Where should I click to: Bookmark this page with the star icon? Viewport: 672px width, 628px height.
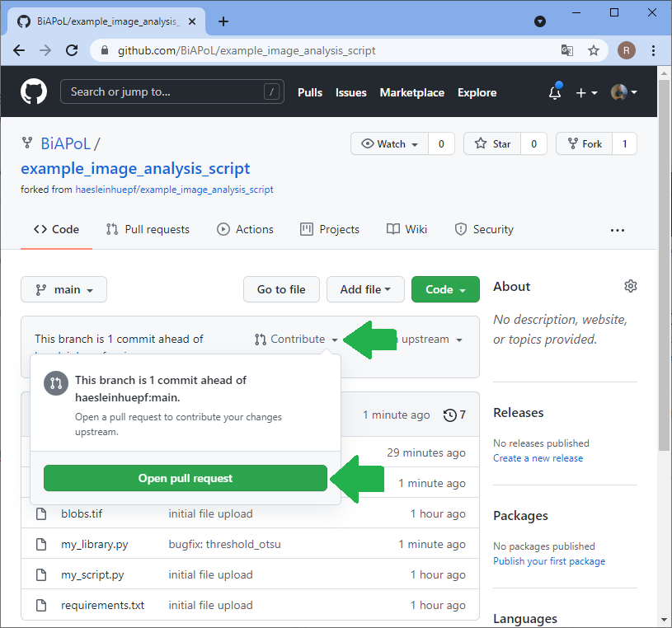(x=593, y=50)
